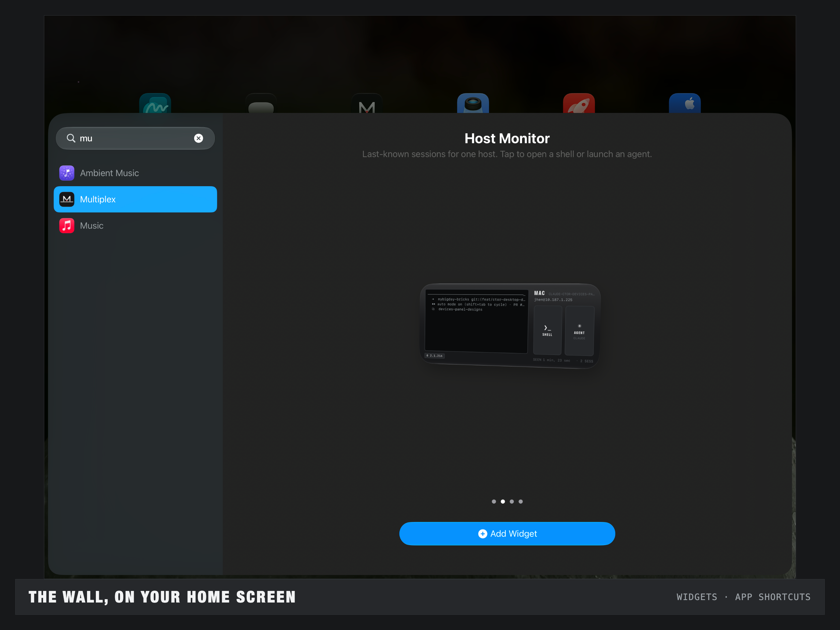Screen dimensions: 840x630
Task: Open the blue Apple logo app icon
Action: coord(685,103)
